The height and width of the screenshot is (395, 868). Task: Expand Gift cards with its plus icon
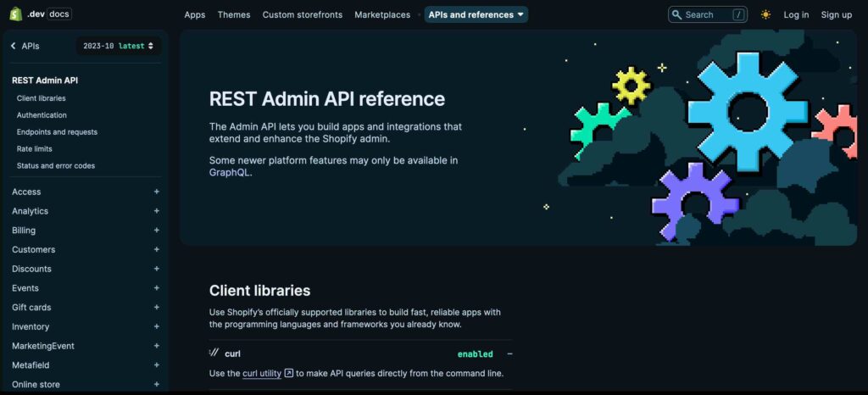(x=157, y=307)
